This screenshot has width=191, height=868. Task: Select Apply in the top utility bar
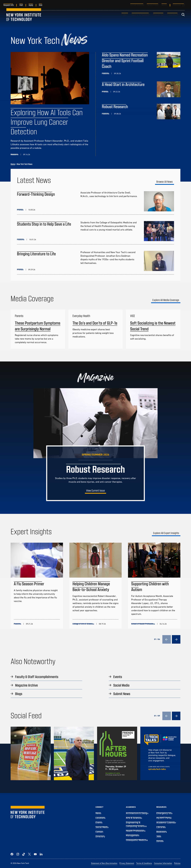pyautogui.click(x=31, y=5)
